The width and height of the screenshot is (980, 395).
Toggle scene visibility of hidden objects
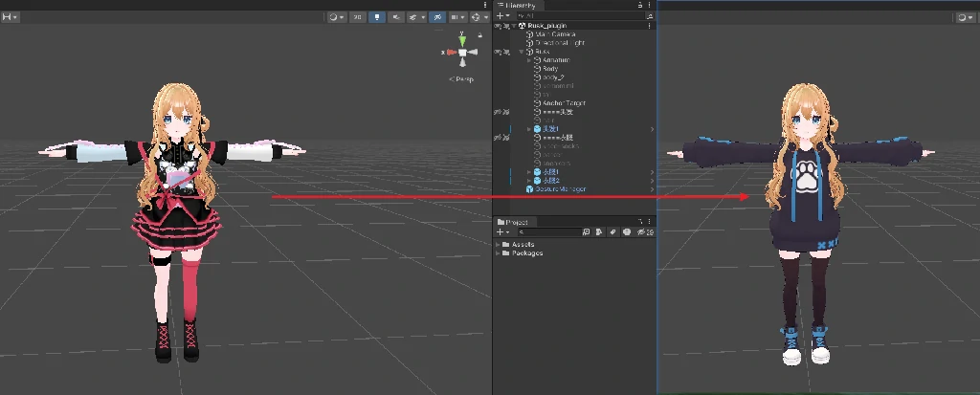click(x=436, y=17)
